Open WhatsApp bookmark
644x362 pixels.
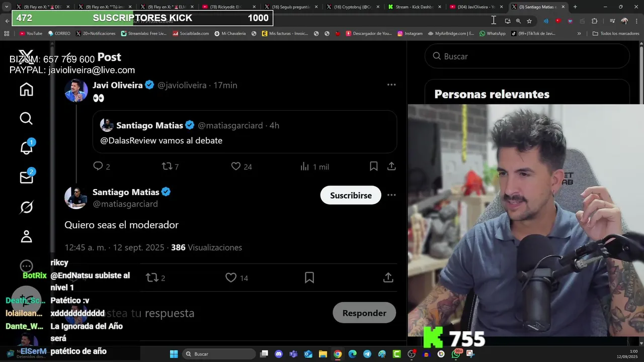click(493, 34)
